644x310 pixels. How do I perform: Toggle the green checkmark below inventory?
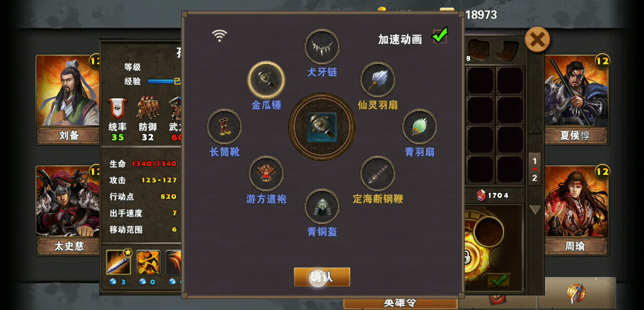click(499, 280)
